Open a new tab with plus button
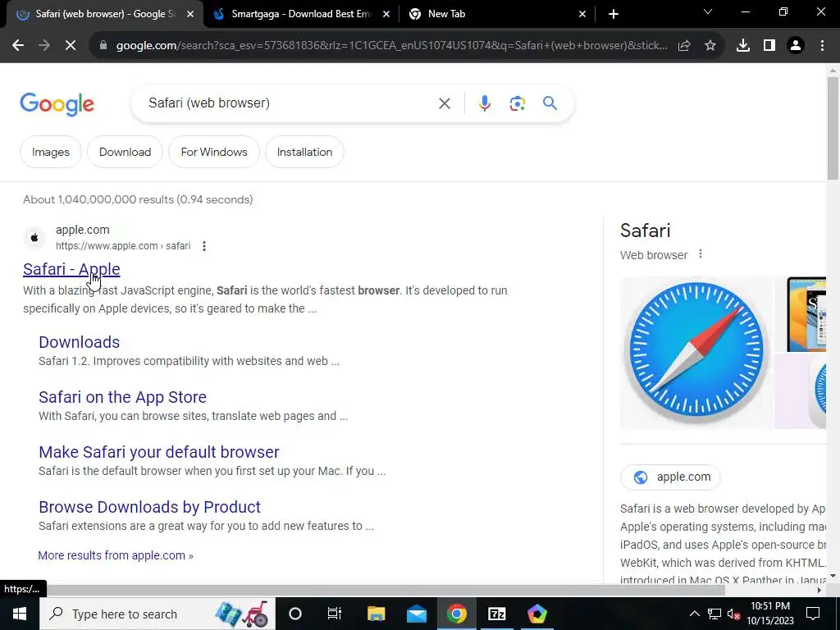Image resolution: width=840 pixels, height=630 pixels. click(x=614, y=14)
